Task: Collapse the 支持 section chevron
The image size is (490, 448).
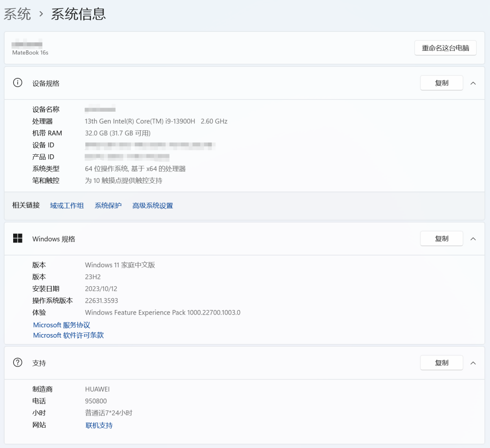Action: (473, 363)
